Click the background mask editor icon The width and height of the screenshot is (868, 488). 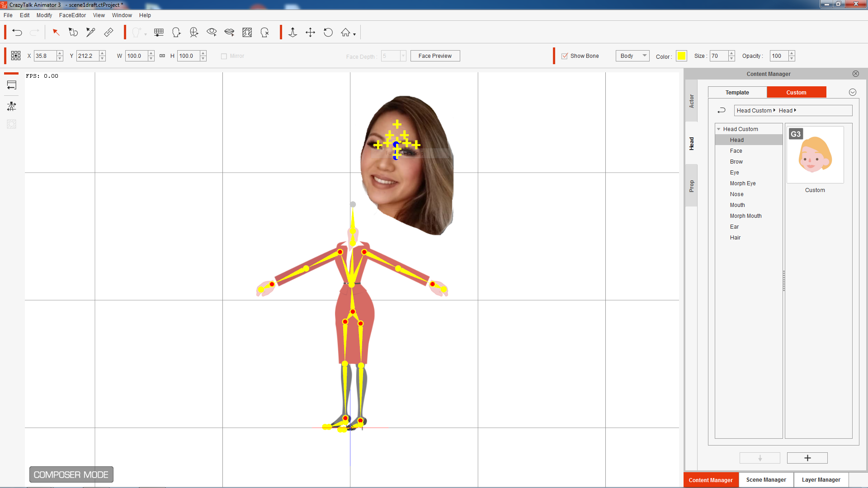pos(247,32)
